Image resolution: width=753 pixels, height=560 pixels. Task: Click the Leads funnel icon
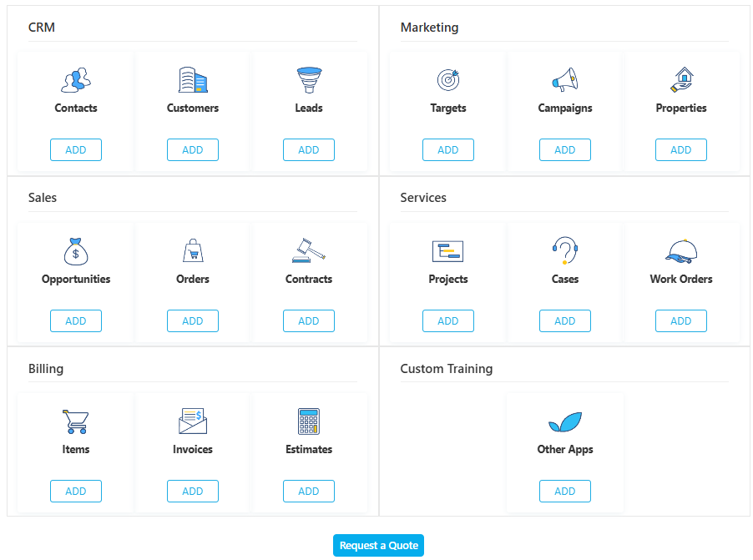(309, 80)
